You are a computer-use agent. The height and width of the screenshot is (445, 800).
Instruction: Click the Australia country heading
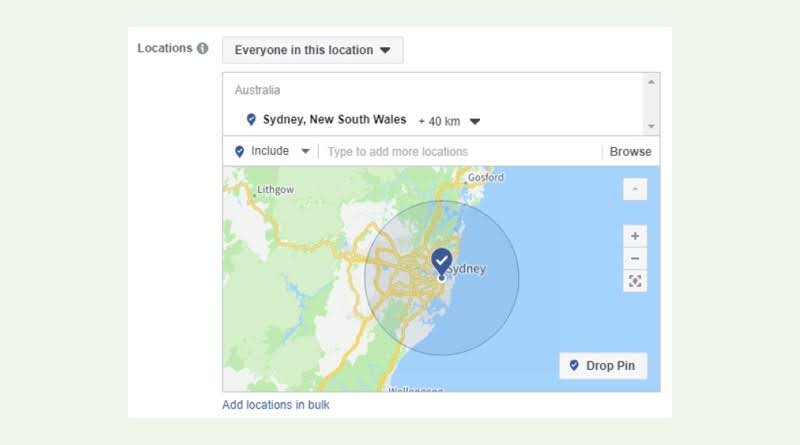tap(258, 90)
